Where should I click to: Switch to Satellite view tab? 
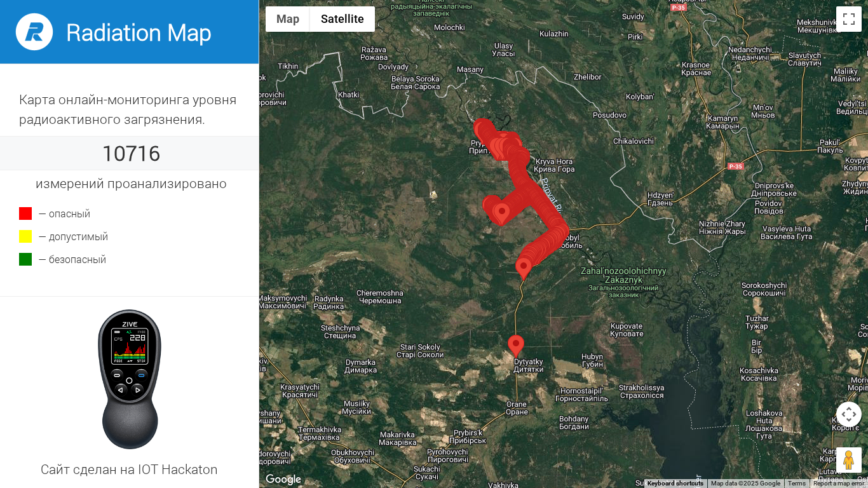coord(342,19)
